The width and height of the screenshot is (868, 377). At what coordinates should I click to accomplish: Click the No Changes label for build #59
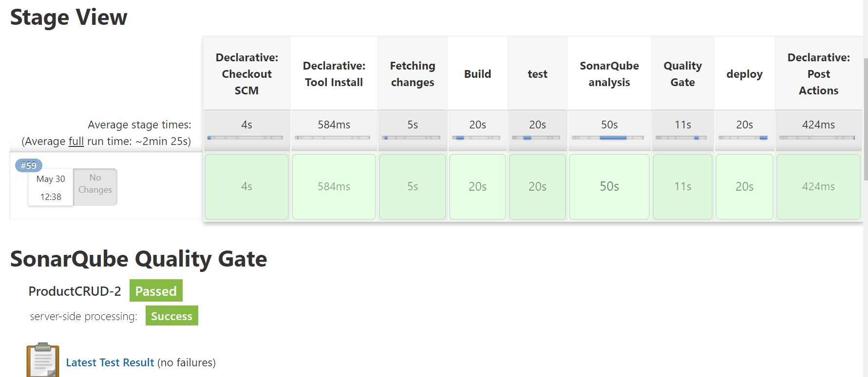point(94,187)
